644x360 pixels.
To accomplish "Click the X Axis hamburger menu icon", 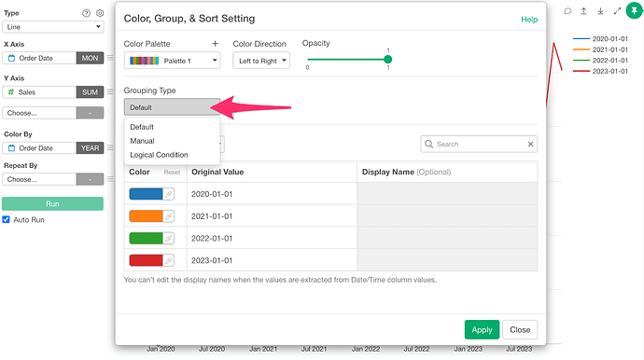I will point(110,58).
